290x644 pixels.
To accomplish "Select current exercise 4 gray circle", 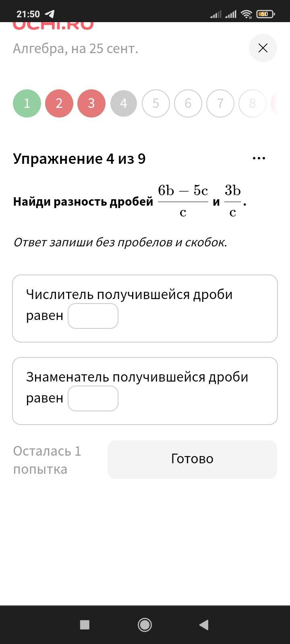I will tap(124, 103).
